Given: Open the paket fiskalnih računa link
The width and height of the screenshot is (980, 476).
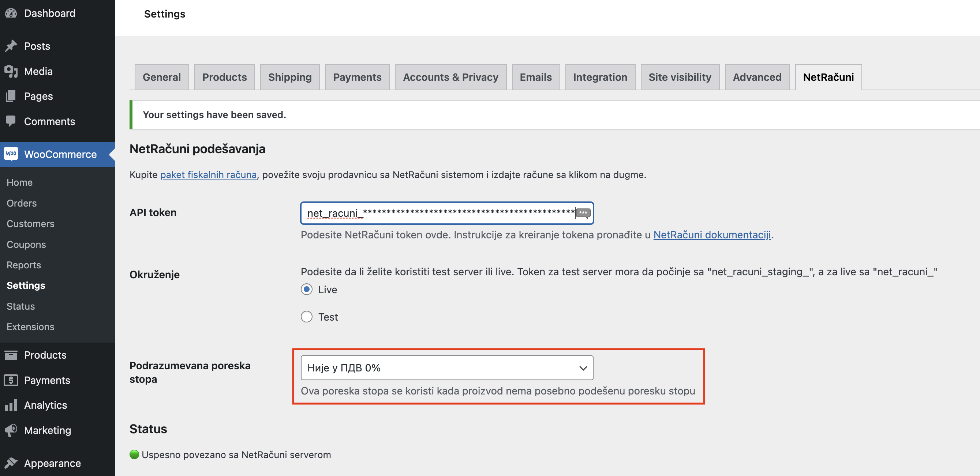Looking at the screenshot, I should pos(208,174).
